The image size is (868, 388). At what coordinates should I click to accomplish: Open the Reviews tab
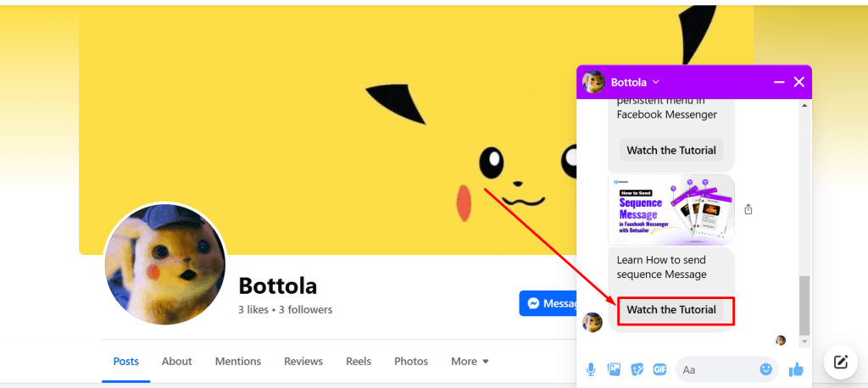[x=303, y=361]
